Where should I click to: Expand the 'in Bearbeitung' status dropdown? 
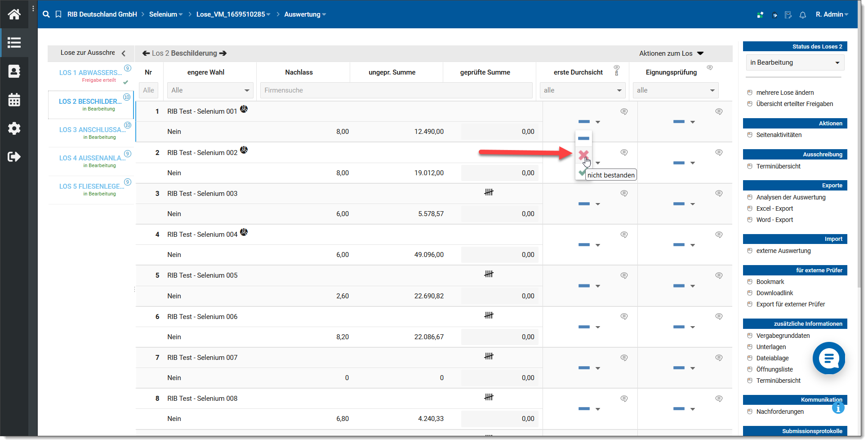point(794,62)
